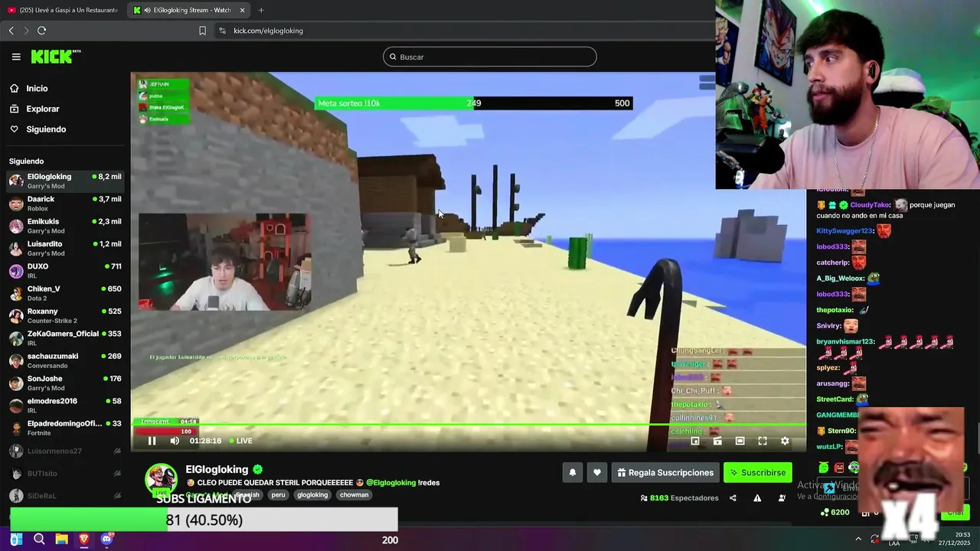
Task: Click the video progress bar
Action: point(469,425)
